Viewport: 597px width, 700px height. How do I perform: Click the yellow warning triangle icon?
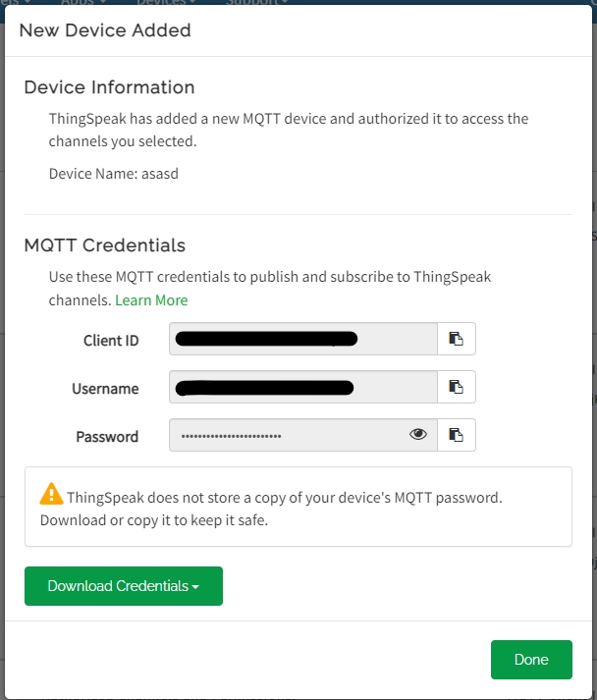pyautogui.click(x=51, y=494)
